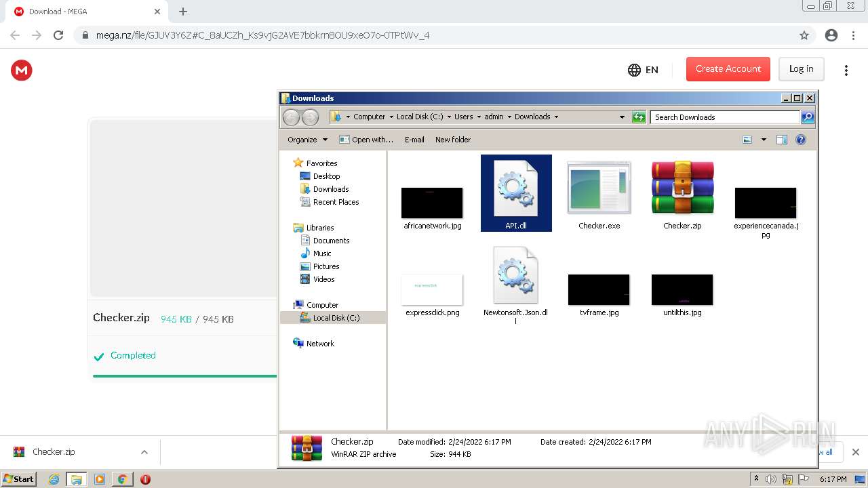This screenshot has height=488, width=868.
Task: Expand the Downloads breadcrumb arrow
Action: click(x=556, y=117)
